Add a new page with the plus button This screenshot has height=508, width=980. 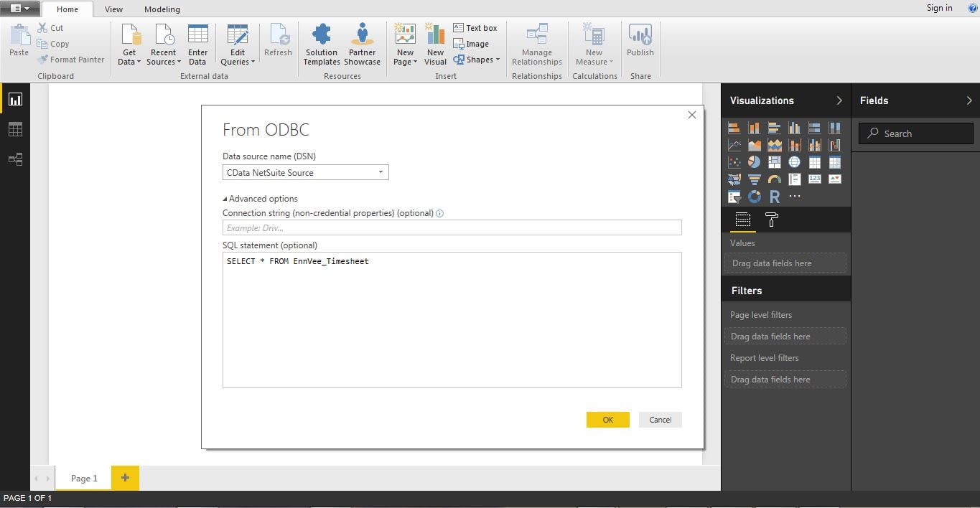(x=125, y=477)
